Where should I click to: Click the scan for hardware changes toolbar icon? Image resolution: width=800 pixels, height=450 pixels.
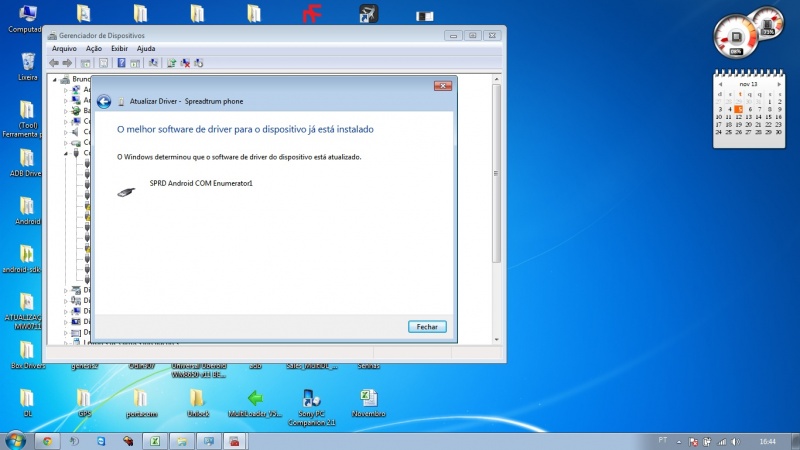click(153, 63)
